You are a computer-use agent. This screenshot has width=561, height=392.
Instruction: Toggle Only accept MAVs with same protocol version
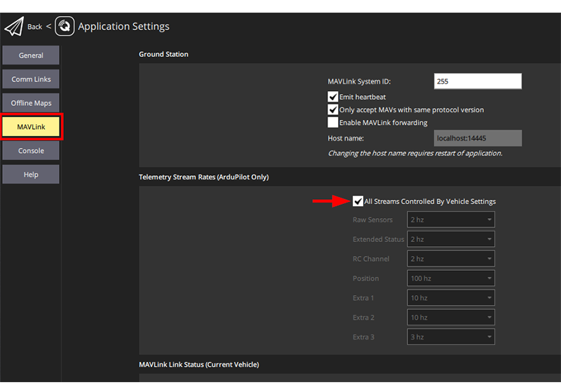click(x=332, y=110)
